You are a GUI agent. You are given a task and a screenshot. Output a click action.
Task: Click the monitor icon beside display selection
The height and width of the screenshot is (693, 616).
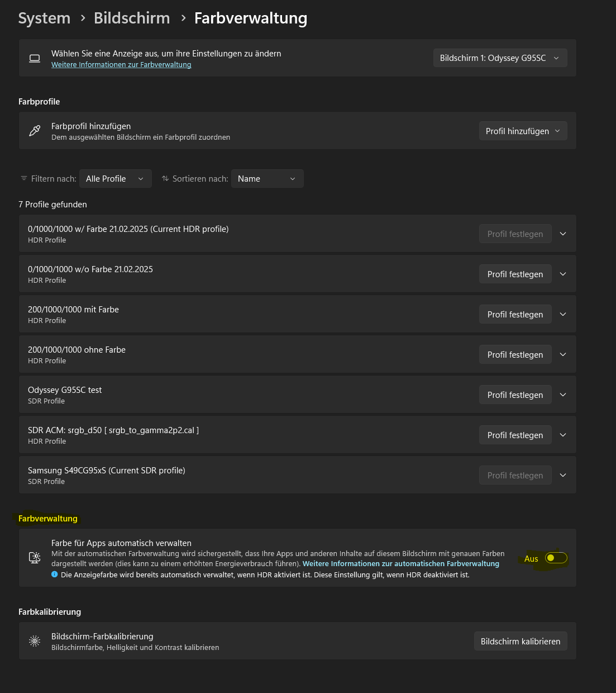(35, 58)
